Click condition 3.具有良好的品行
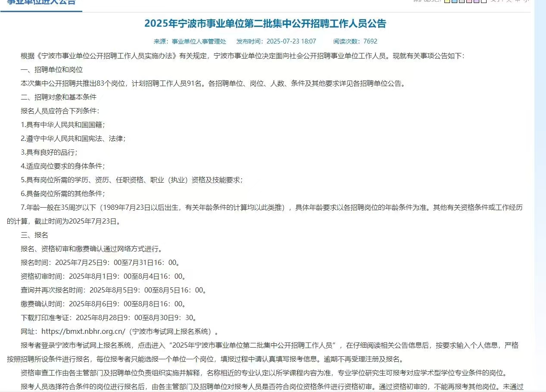The image size is (546, 392). point(49,152)
